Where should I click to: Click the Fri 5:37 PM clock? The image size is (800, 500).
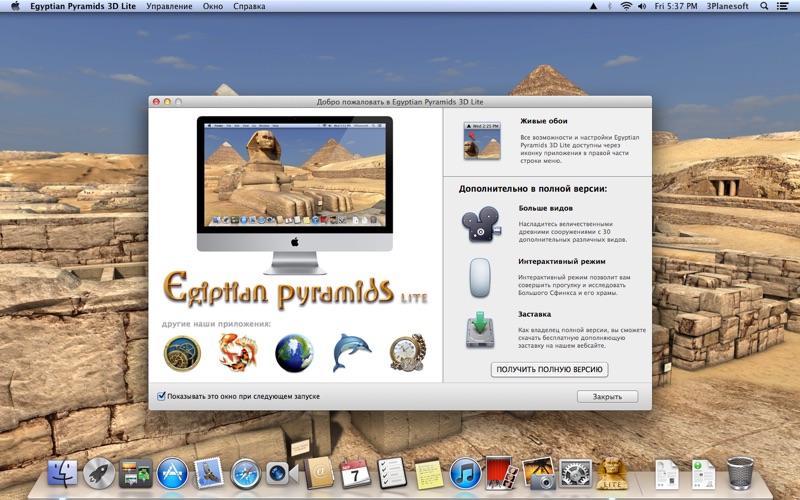click(676, 6)
